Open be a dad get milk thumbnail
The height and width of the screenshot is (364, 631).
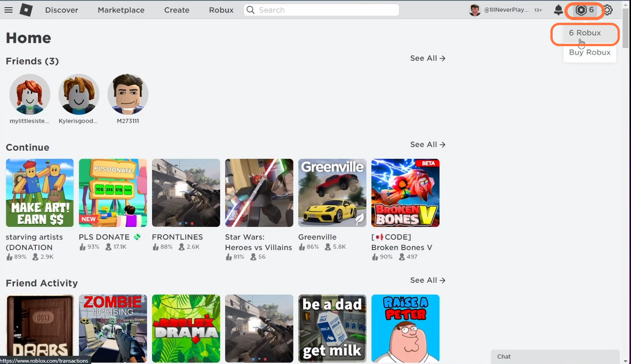coord(332,328)
